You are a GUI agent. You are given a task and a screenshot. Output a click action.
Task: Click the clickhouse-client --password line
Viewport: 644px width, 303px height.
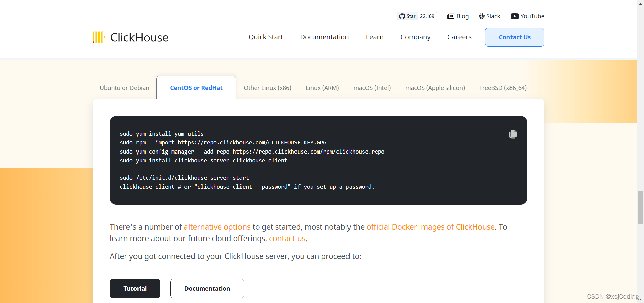click(x=247, y=187)
